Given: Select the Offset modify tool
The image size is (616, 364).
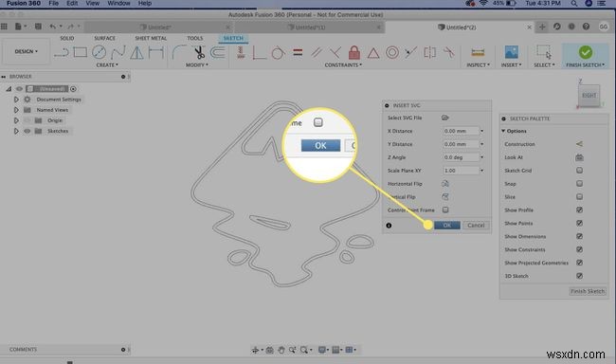Looking at the screenshot, I should coord(218,52).
